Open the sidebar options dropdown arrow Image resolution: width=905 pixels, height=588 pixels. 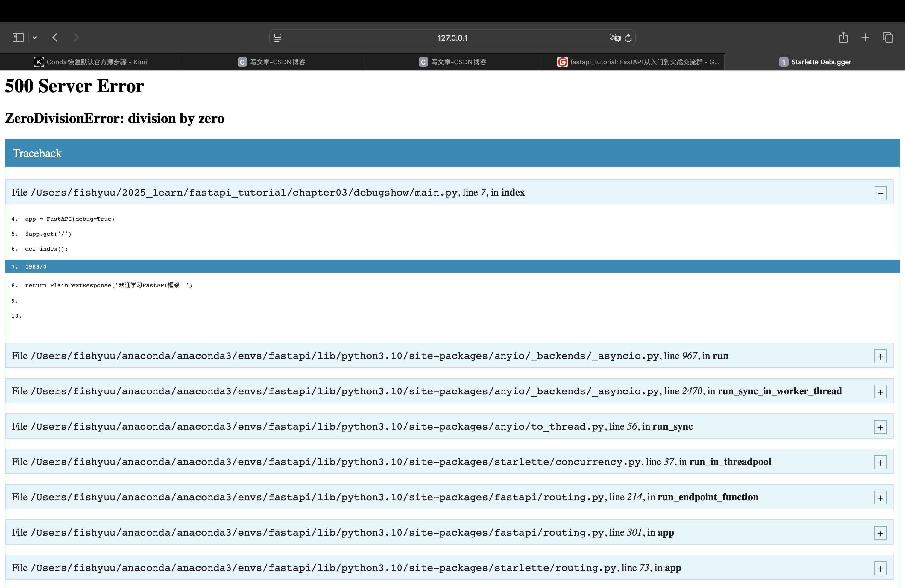[35, 37]
